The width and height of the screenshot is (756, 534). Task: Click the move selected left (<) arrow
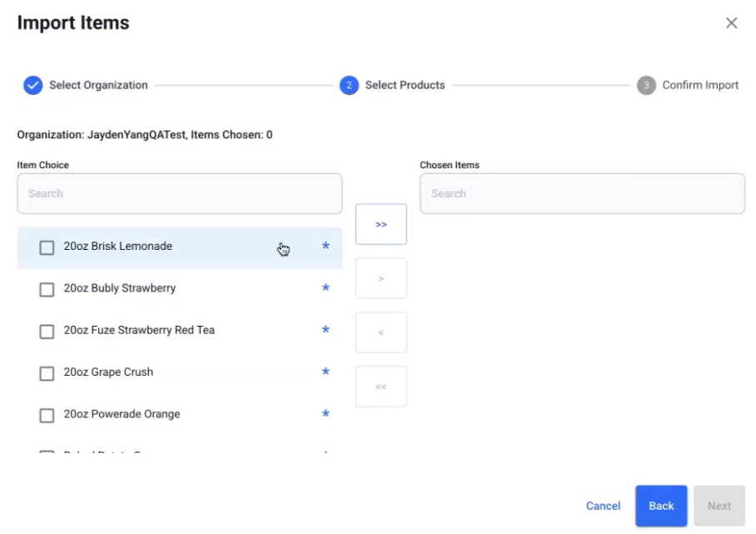[380, 332]
